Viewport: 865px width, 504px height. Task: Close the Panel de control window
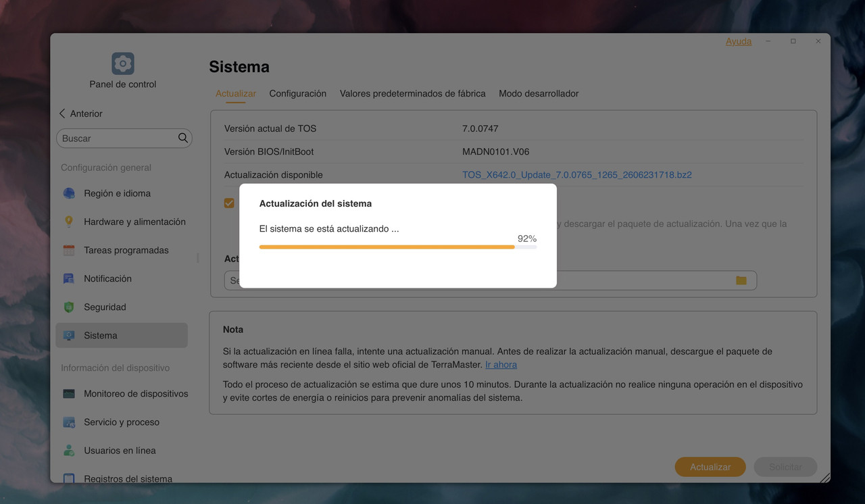(x=818, y=41)
